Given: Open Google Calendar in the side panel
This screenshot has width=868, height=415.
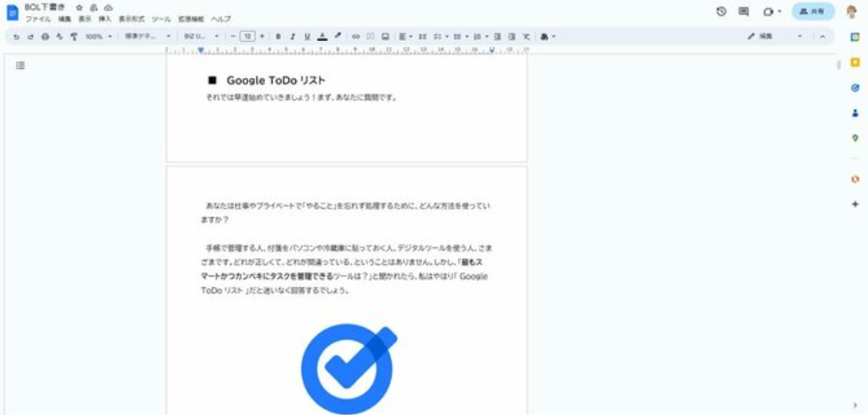Looking at the screenshot, I should click(x=855, y=36).
